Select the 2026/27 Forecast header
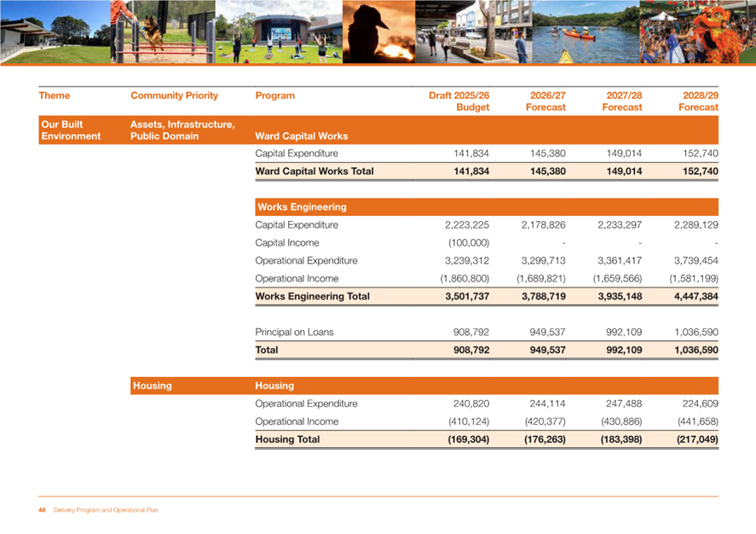 pyautogui.click(x=545, y=102)
